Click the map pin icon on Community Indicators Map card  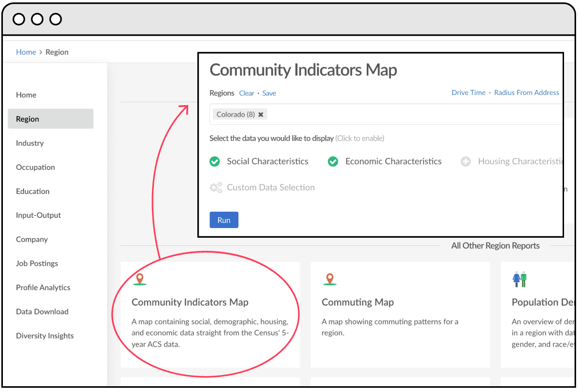tap(140, 278)
